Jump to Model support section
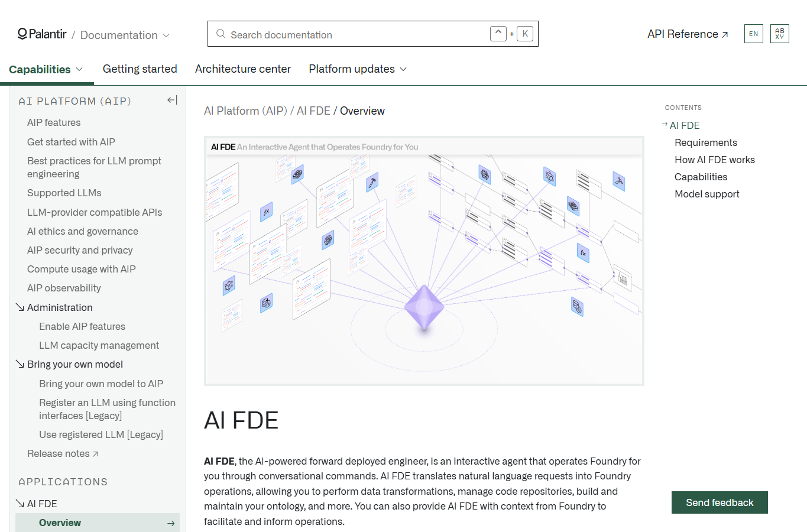Viewport: 807px width, 532px height. click(707, 194)
